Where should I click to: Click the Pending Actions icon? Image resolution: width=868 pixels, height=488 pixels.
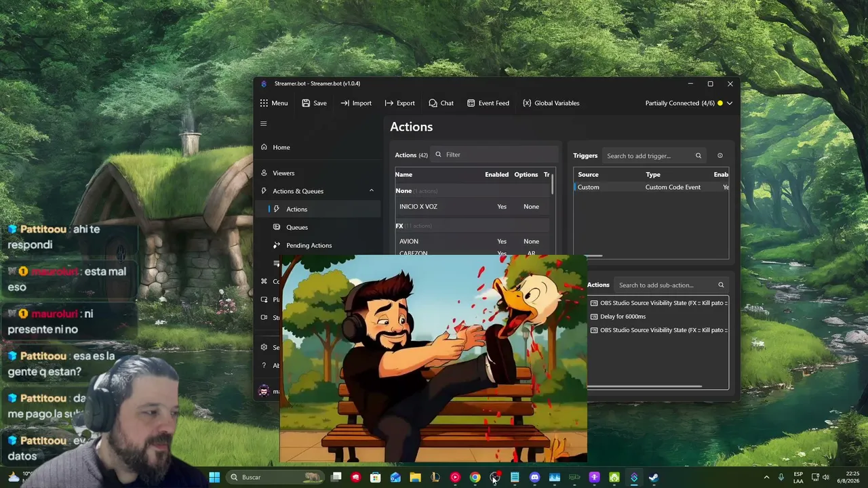(277, 245)
